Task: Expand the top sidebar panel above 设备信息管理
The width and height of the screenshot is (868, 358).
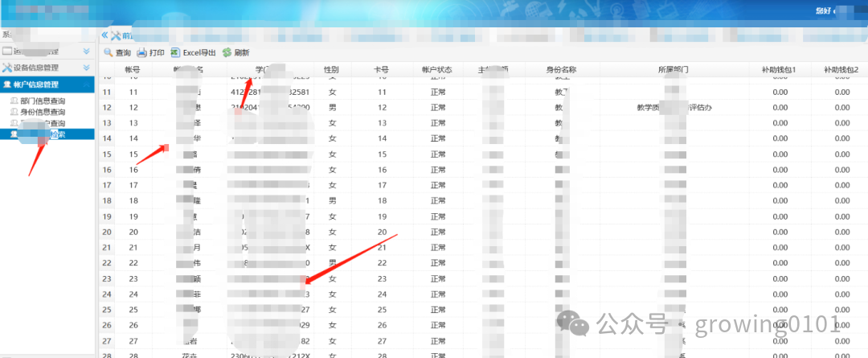Action: point(86,51)
